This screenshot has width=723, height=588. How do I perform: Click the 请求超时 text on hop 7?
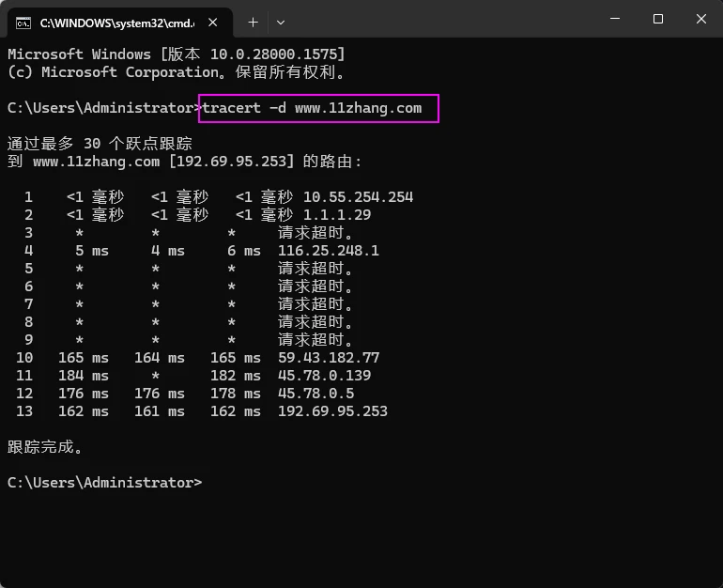pos(315,304)
